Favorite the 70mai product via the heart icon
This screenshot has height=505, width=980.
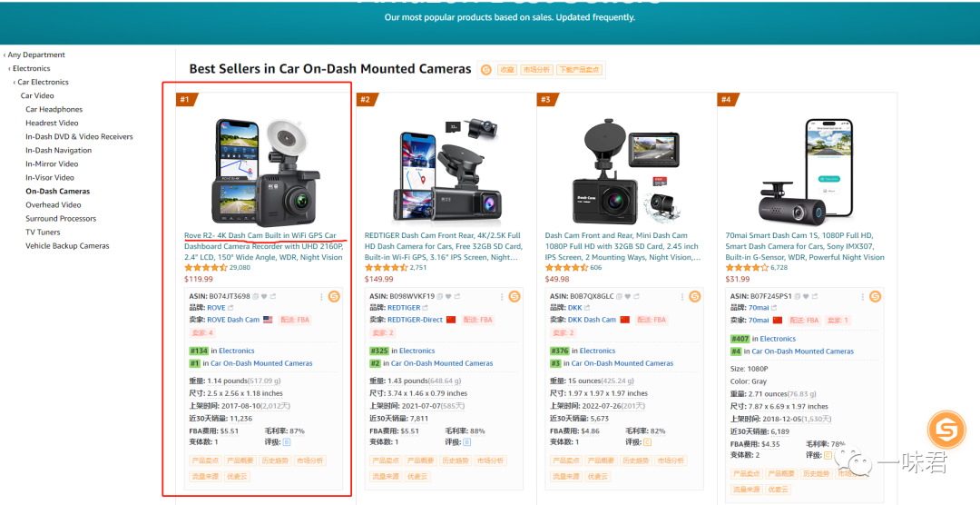coord(806,297)
